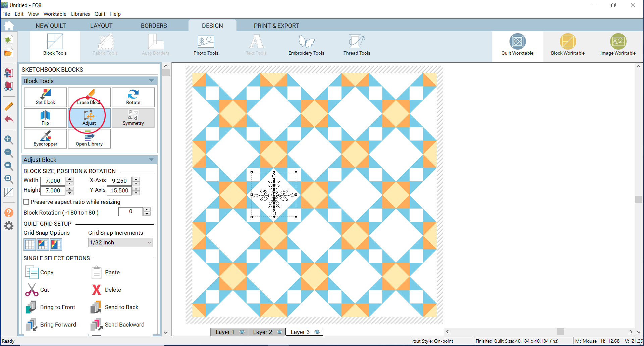Click the Block Rotation input field
Screen dimensions: 644x346
pos(131,212)
